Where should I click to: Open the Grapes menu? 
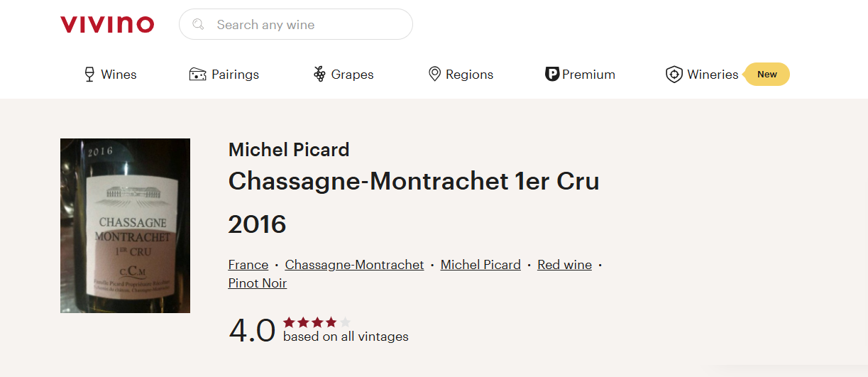click(352, 75)
